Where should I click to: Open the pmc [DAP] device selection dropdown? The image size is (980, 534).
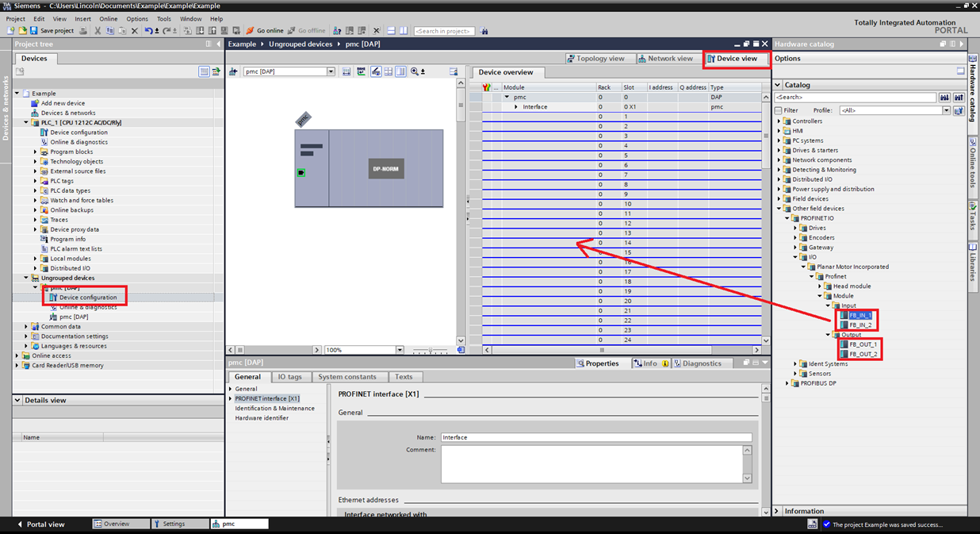[x=331, y=71]
